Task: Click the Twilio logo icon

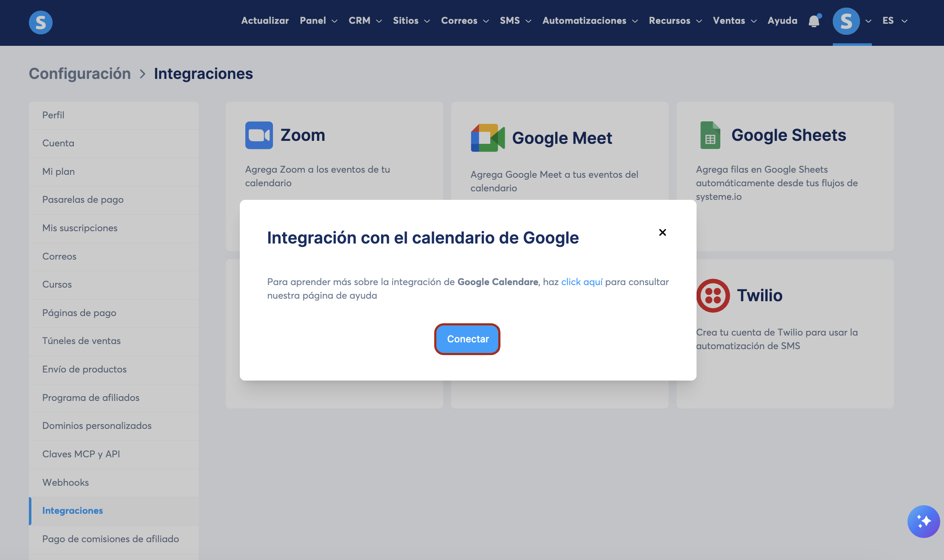Action: tap(713, 296)
